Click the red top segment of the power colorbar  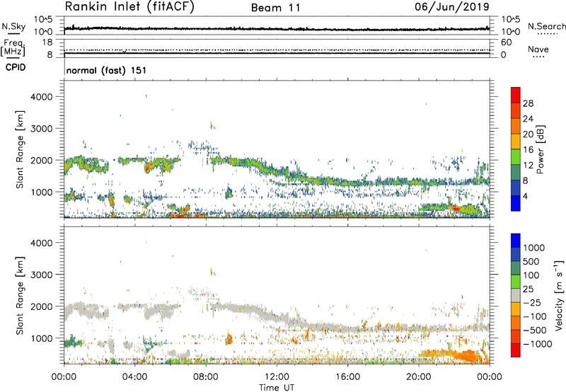516,95
